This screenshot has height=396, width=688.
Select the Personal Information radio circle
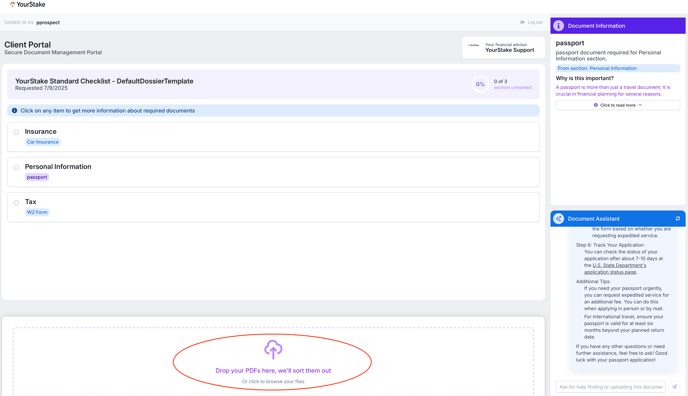(16, 168)
